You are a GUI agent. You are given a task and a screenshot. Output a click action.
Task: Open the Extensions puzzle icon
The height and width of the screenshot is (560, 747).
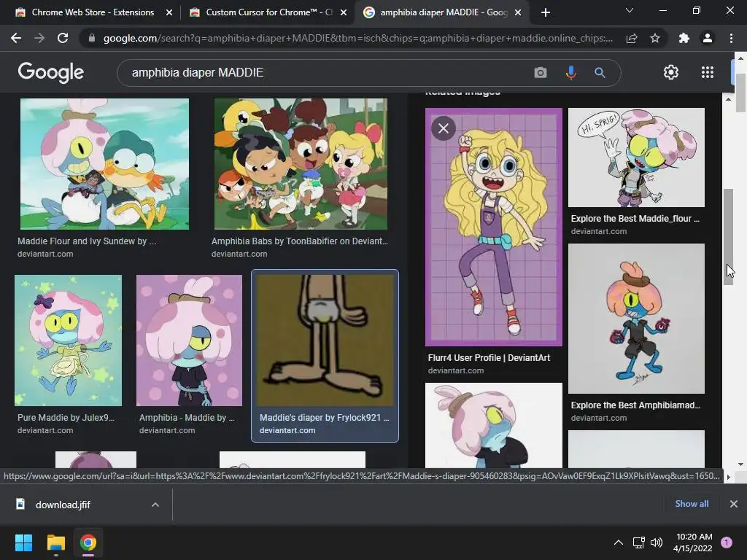coord(684,38)
